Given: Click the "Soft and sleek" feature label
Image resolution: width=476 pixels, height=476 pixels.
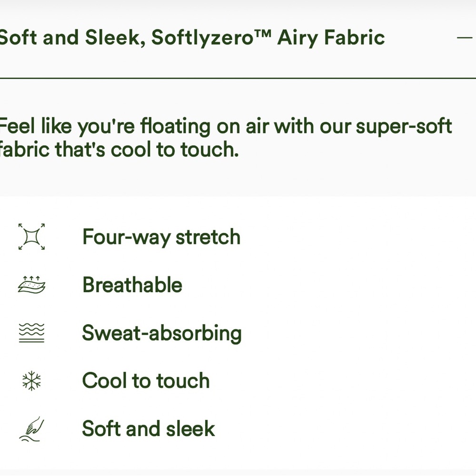Looking at the screenshot, I should [x=149, y=428].
